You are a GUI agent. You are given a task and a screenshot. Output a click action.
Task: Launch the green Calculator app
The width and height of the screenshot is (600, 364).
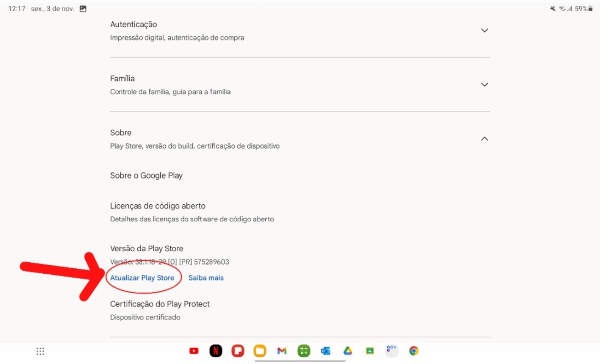click(x=303, y=351)
